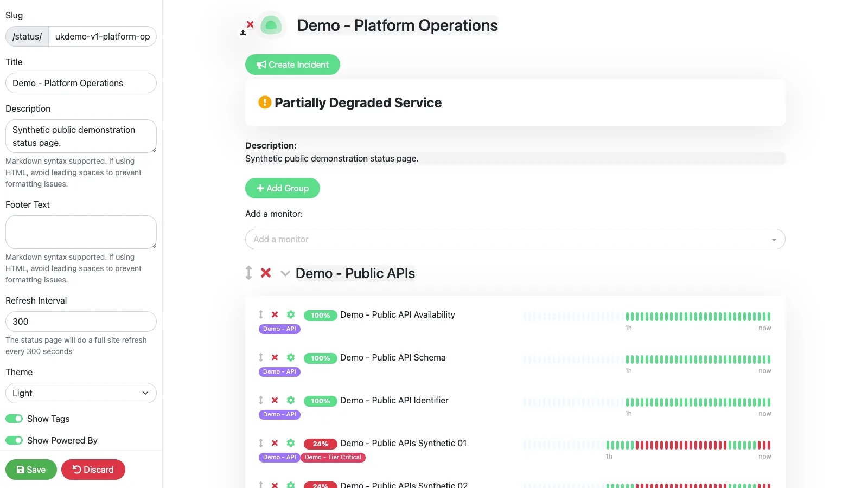This screenshot has height=488, width=868.
Task: Edit the Description textarea
Action: (81, 136)
